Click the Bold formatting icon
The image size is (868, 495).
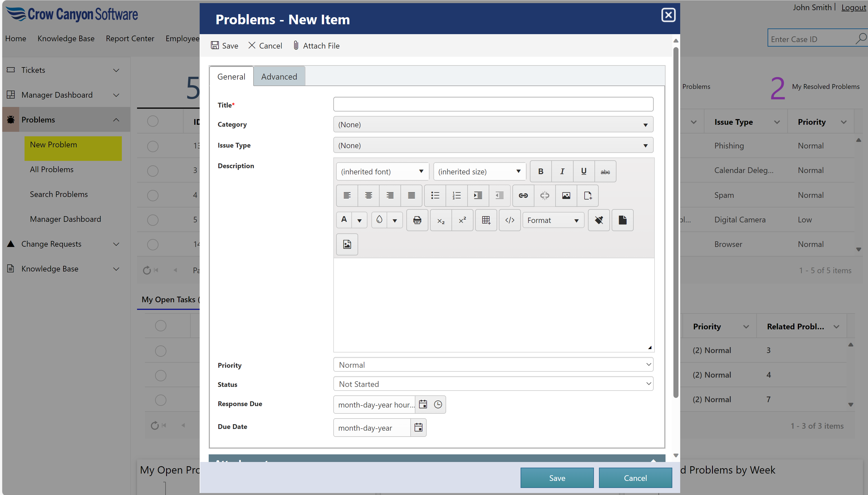pyautogui.click(x=541, y=171)
